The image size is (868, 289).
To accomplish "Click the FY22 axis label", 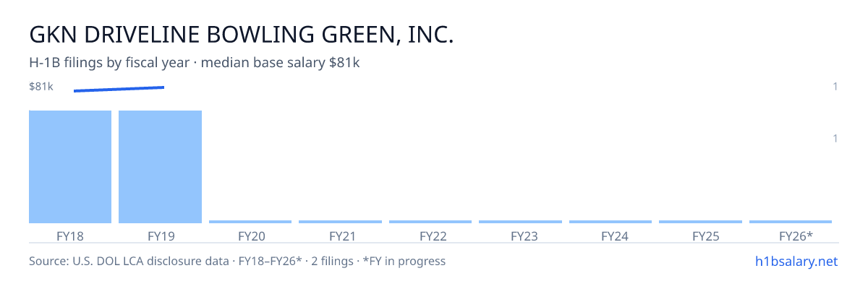I will [x=433, y=236].
